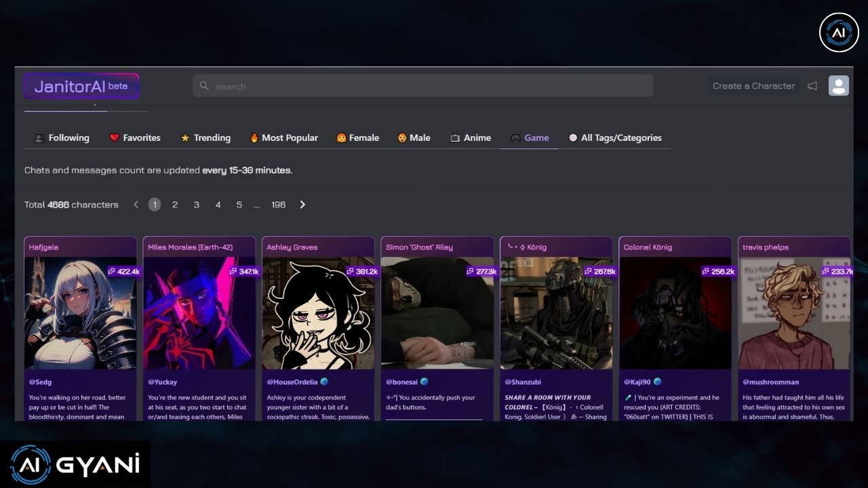
Task: Select the Game category tab
Action: click(530, 138)
